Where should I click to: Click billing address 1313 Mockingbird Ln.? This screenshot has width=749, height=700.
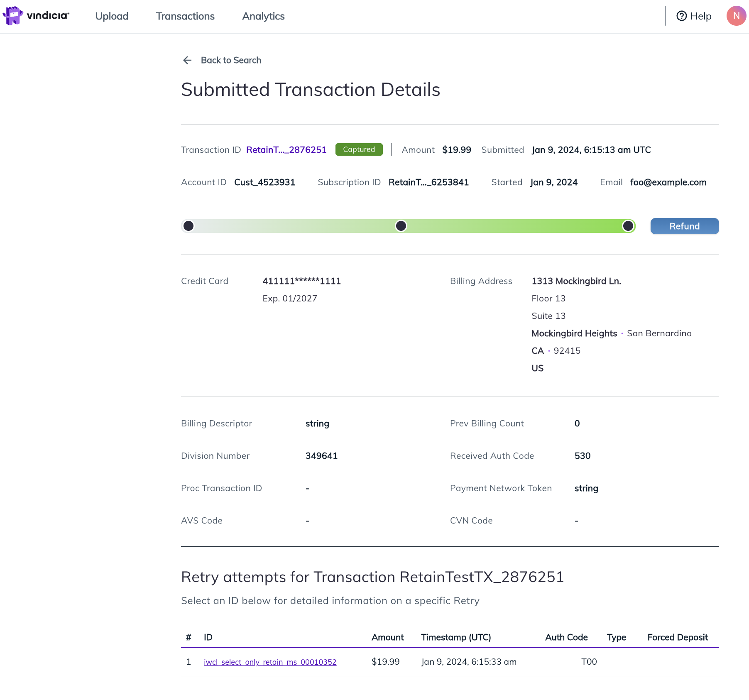point(576,281)
